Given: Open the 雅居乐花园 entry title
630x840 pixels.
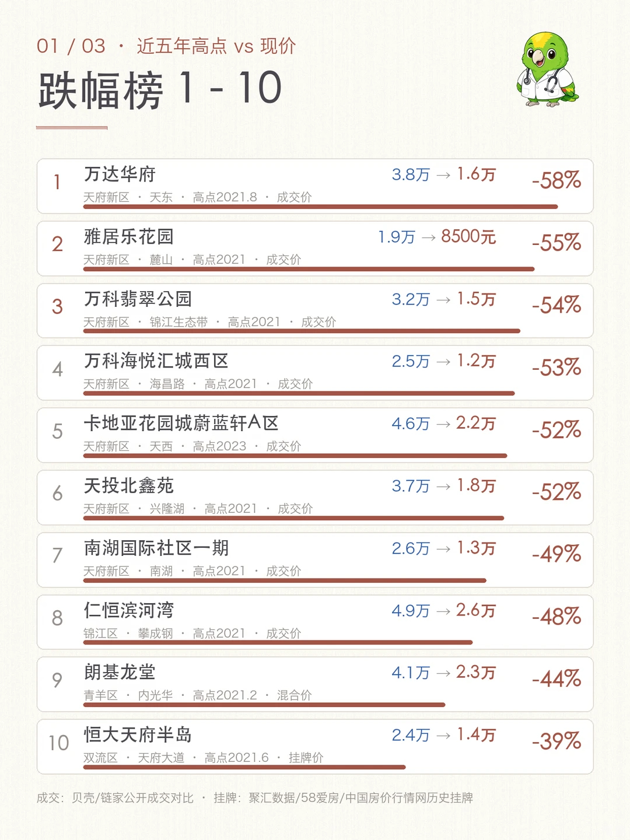Looking at the screenshot, I should tap(129, 236).
